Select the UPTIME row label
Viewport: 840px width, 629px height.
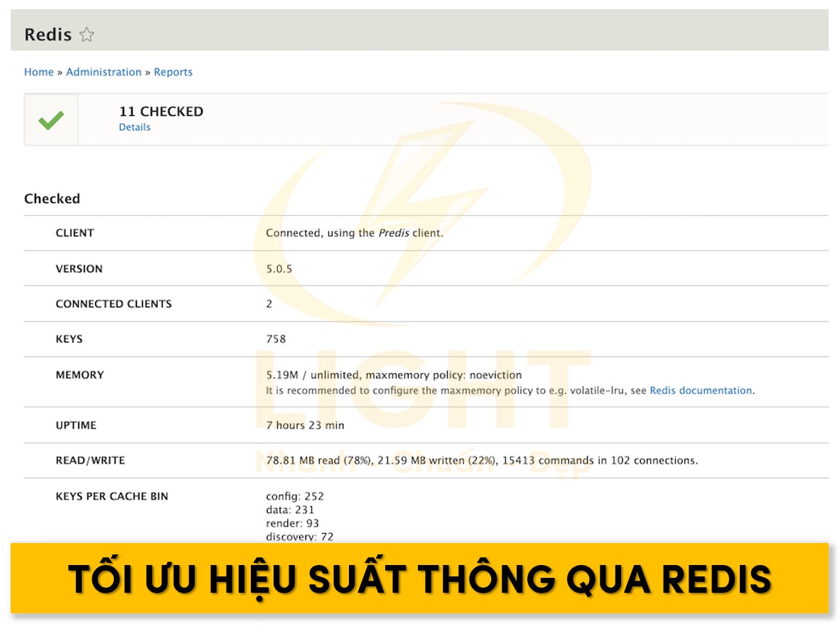[76, 426]
